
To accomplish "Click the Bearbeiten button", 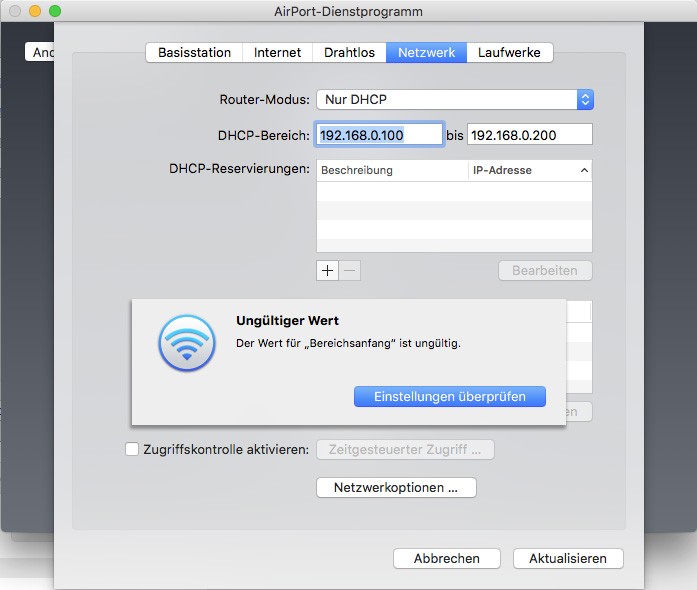I will [x=545, y=270].
